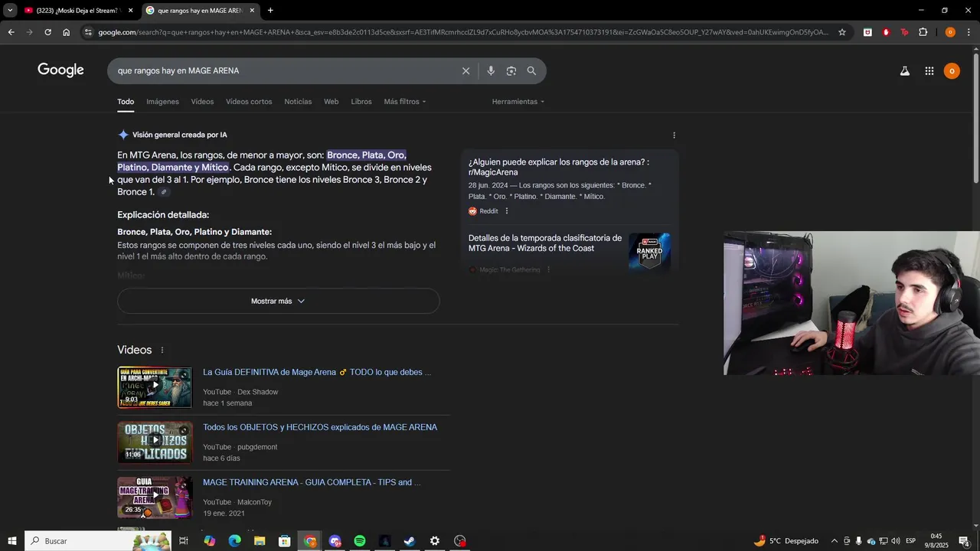980x551 pixels.
Task: Switch to the Videos results tab
Action: (x=202, y=102)
